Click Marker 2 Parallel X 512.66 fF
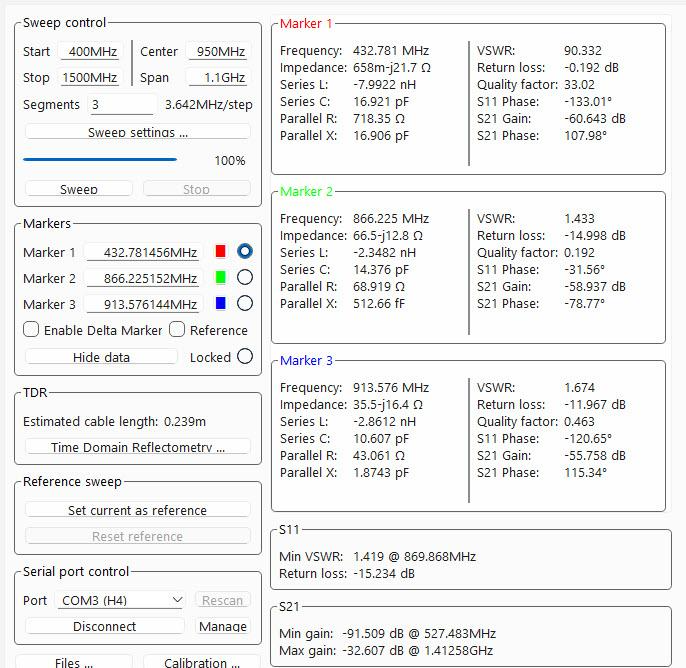This screenshot has width=686, height=668. (x=379, y=304)
